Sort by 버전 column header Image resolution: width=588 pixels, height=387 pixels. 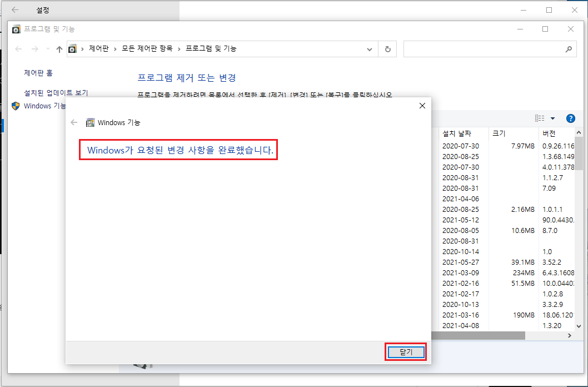click(556, 133)
